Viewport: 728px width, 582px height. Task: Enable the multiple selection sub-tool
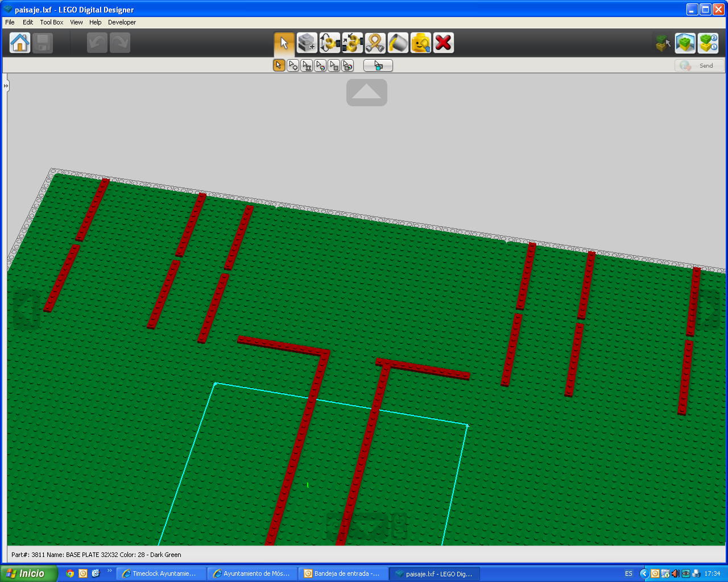pos(293,65)
